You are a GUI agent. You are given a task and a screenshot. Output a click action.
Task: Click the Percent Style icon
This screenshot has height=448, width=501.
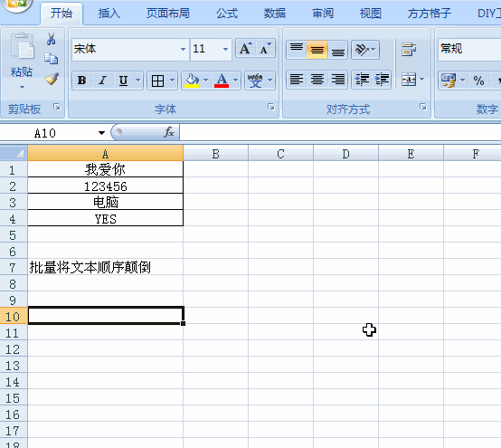coord(478,81)
